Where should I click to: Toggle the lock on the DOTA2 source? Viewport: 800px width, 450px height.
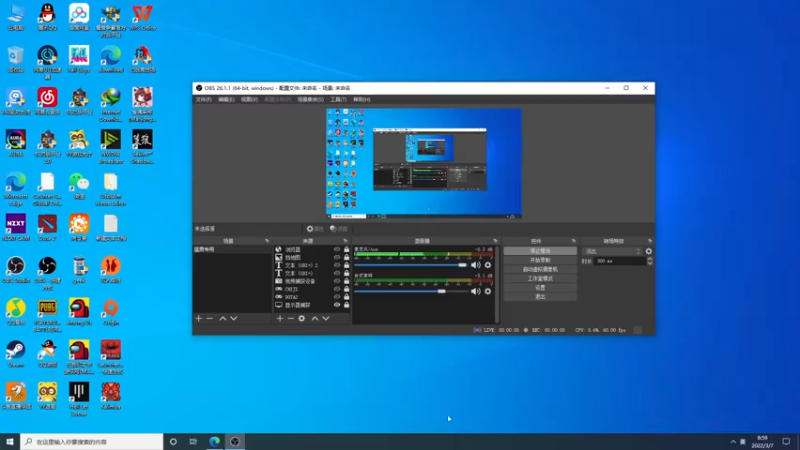(346, 297)
